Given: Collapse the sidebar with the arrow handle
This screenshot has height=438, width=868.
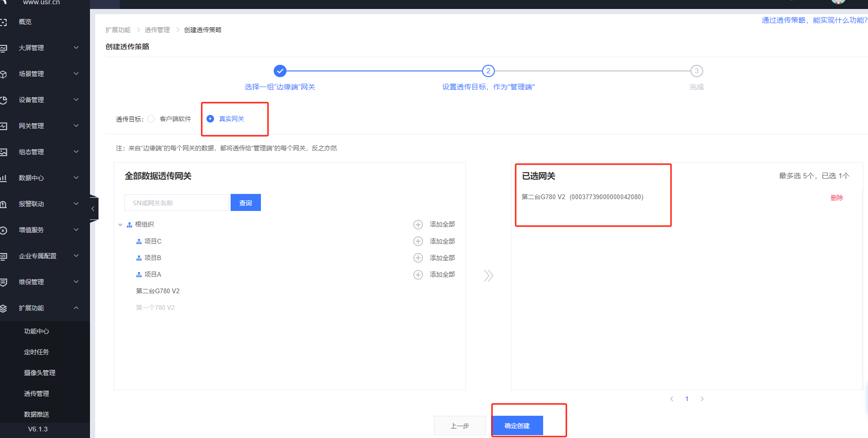Looking at the screenshot, I should 93,208.
